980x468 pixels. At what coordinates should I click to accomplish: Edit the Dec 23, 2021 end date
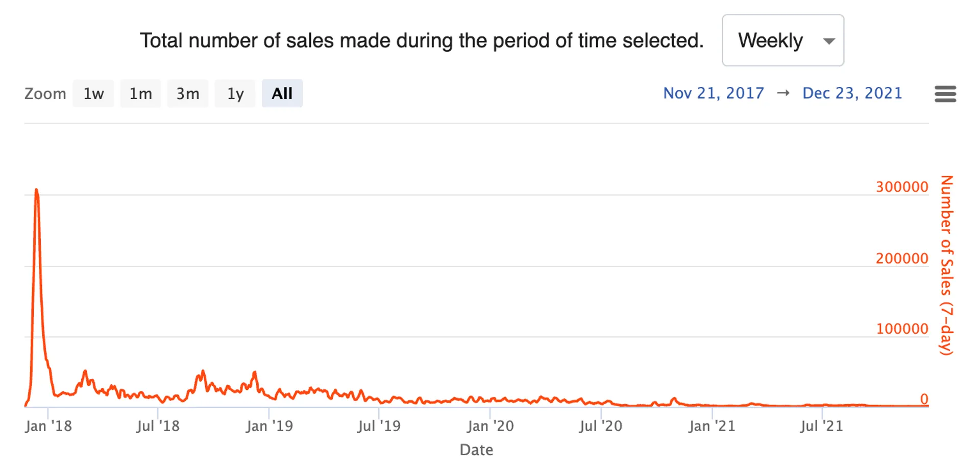pyautogui.click(x=852, y=93)
